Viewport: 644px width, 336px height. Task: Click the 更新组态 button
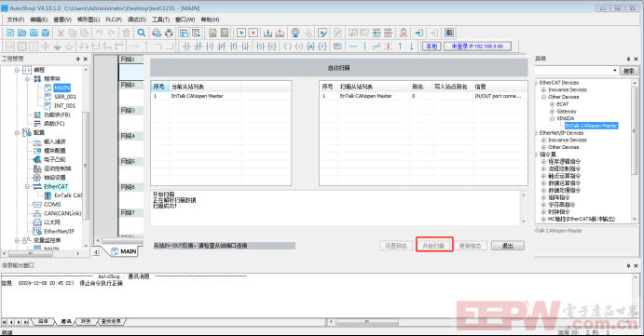tap(470, 246)
